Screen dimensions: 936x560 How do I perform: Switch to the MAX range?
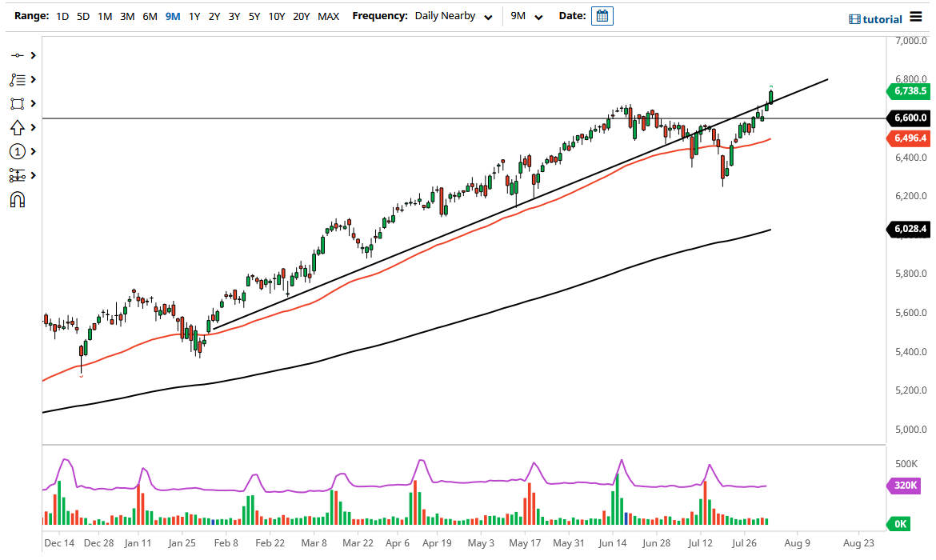coord(328,15)
